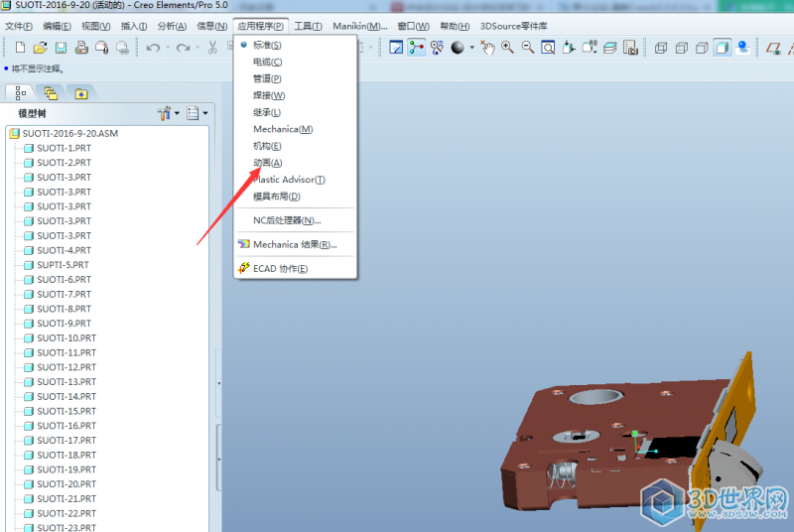Open appearance gallery dropdown arrow
The image size is (794, 532).
coord(472,48)
